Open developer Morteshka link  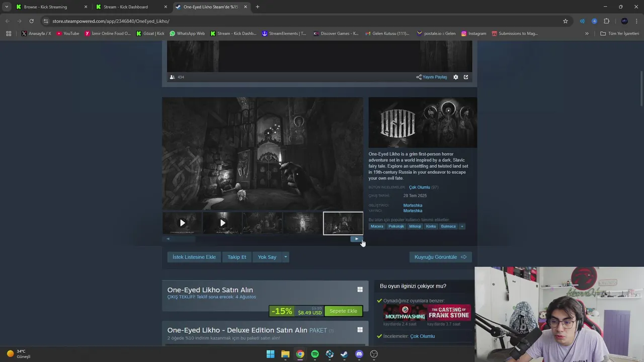[413, 205]
